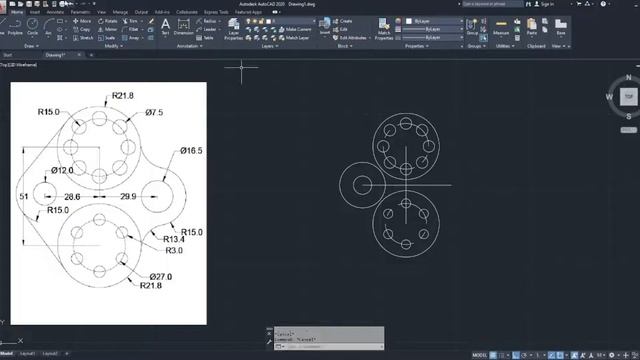Viewport: 640px width, 360px height.
Task: Choose the Stretch command
Action: [83, 38]
